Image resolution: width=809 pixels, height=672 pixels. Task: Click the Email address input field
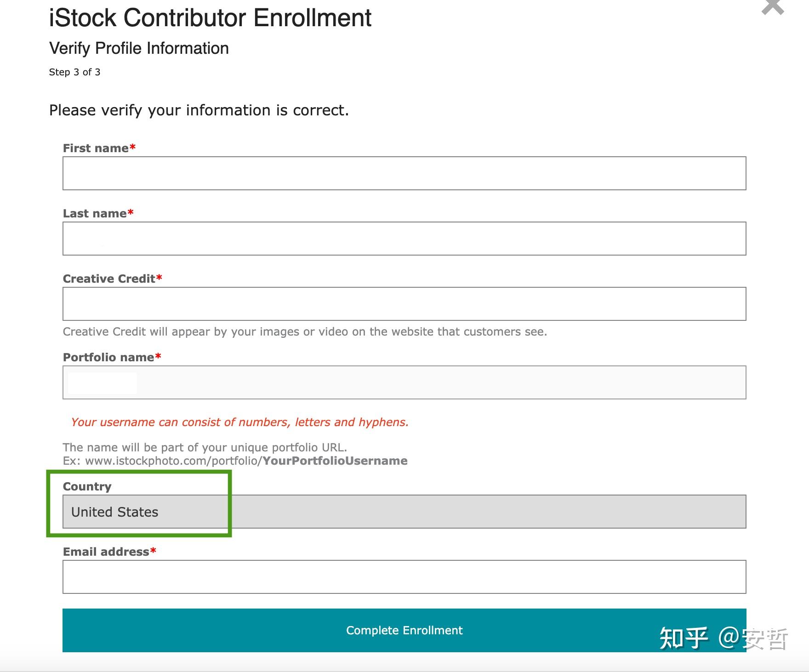point(404,577)
